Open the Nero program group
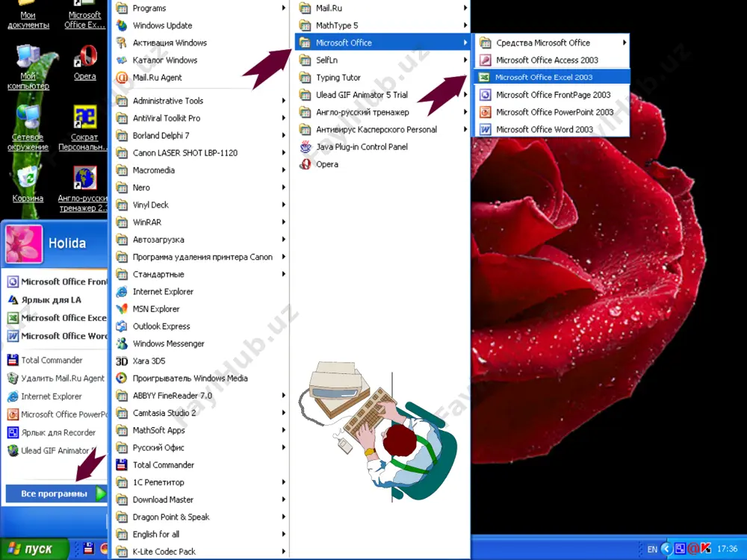Screen dimensions: 747x560 click(201, 187)
